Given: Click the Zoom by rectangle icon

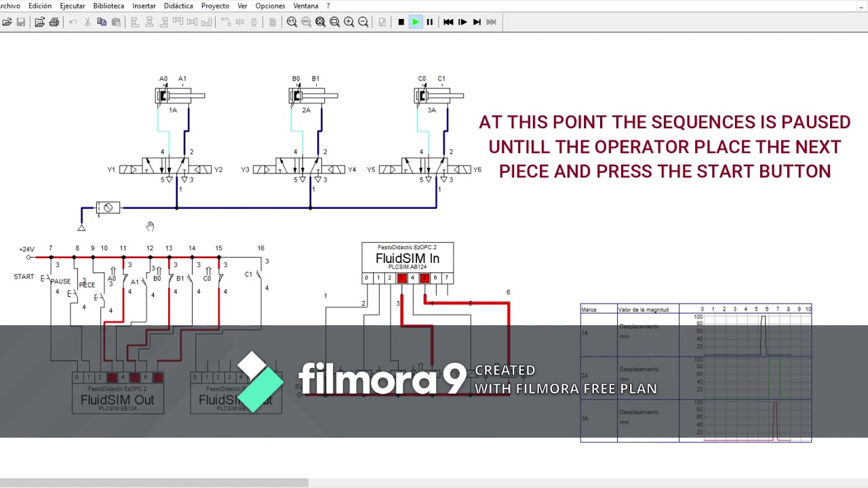Looking at the screenshot, I should [x=334, y=22].
